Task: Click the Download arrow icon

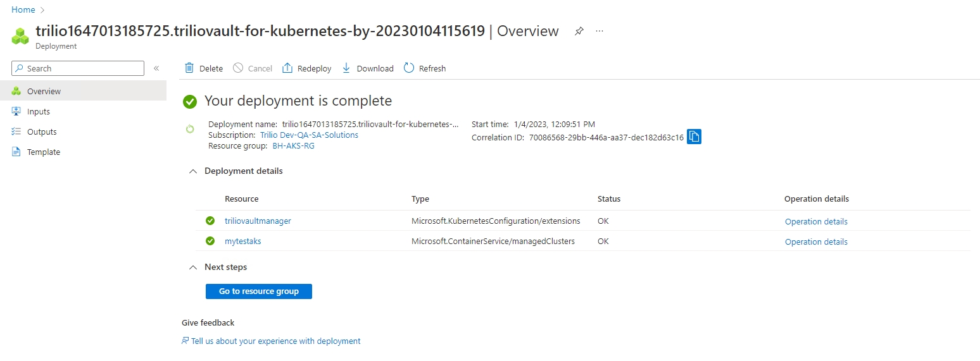Action: [x=346, y=68]
